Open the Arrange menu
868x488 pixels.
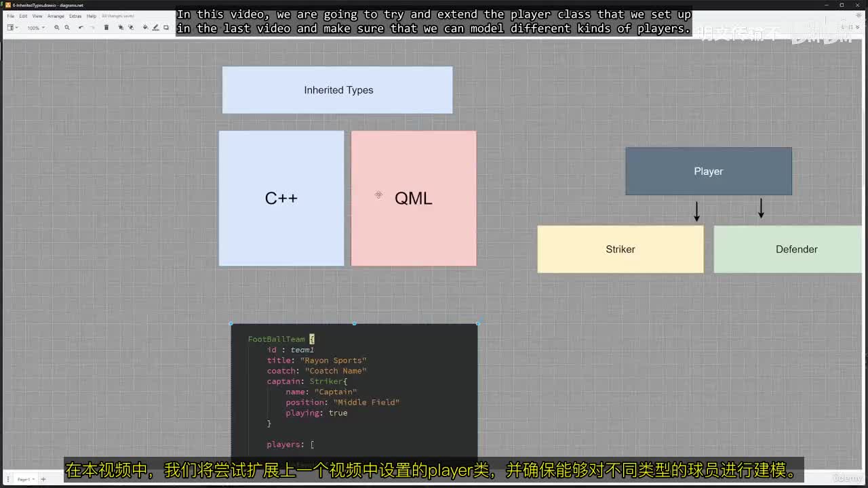pyautogui.click(x=56, y=16)
